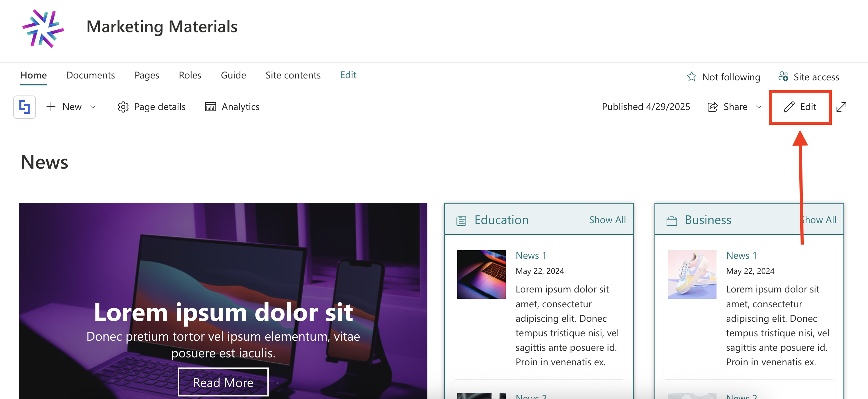Click the Education News 1 laptop thumbnail

tap(481, 274)
